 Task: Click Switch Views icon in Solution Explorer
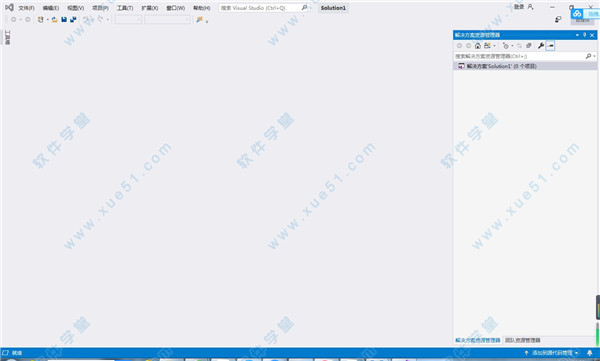tap(487, 46)
